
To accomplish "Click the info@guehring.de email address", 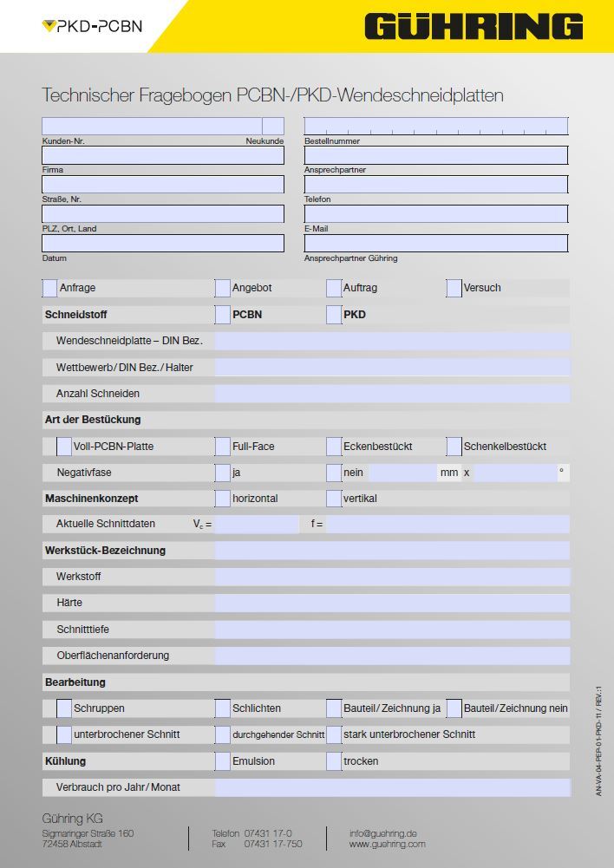I will (383, 832).
